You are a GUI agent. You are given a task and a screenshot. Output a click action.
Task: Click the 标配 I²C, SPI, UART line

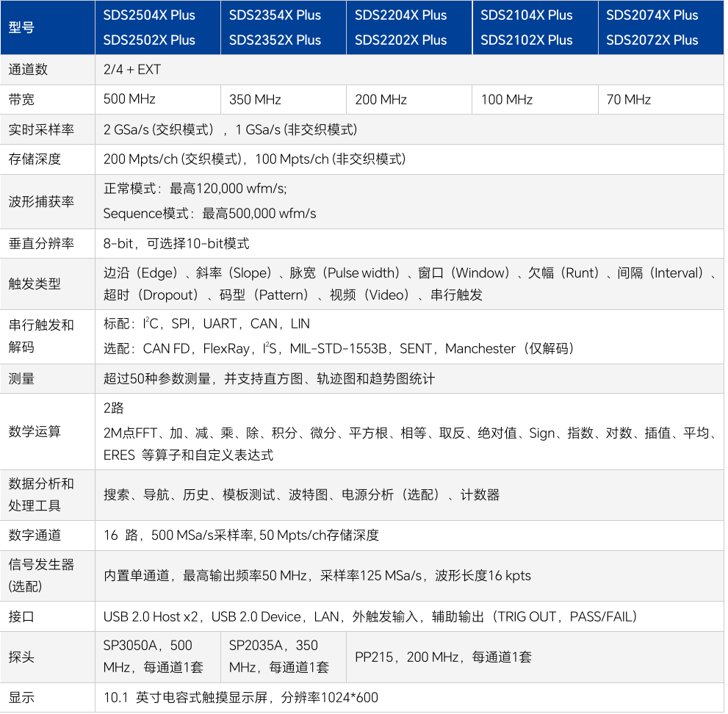click(206, 323)
